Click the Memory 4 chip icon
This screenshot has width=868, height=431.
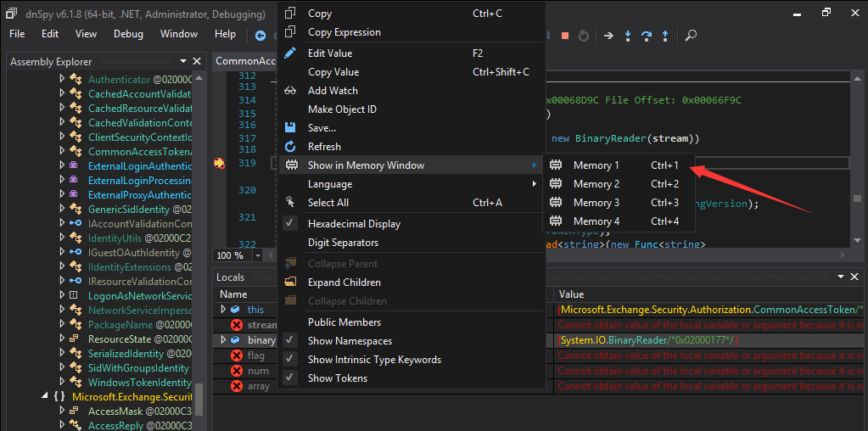(556, 221)
